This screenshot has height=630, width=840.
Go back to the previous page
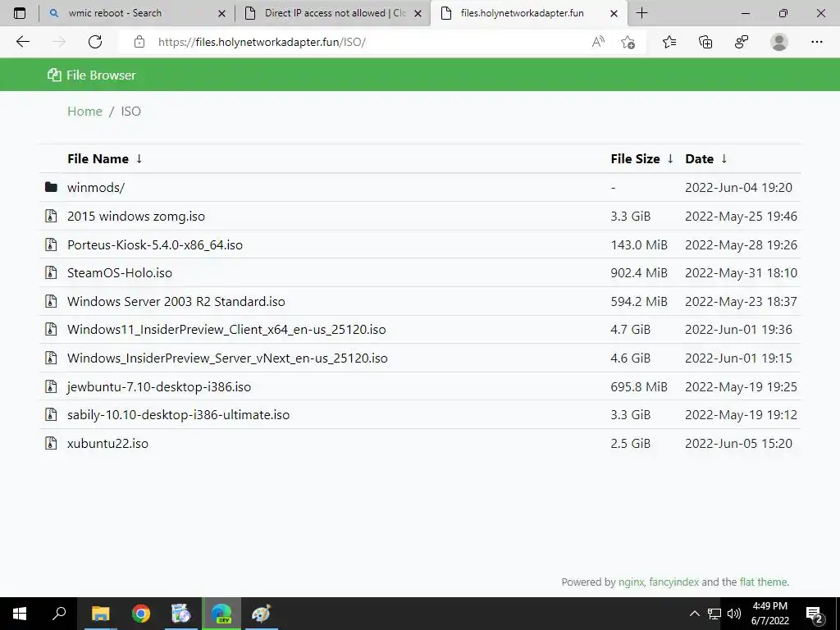[x=22, y=42]
